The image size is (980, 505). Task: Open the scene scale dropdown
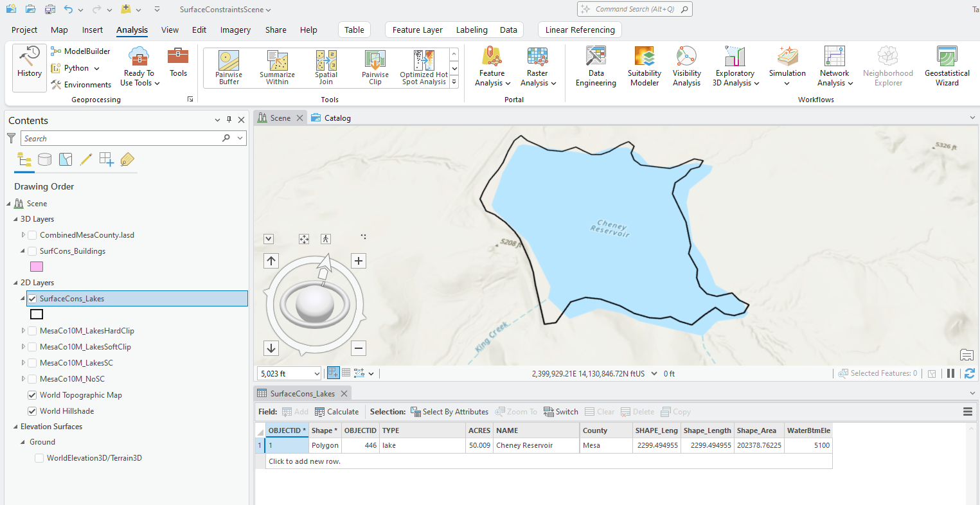pyautogui.click(x=316, y=374)
